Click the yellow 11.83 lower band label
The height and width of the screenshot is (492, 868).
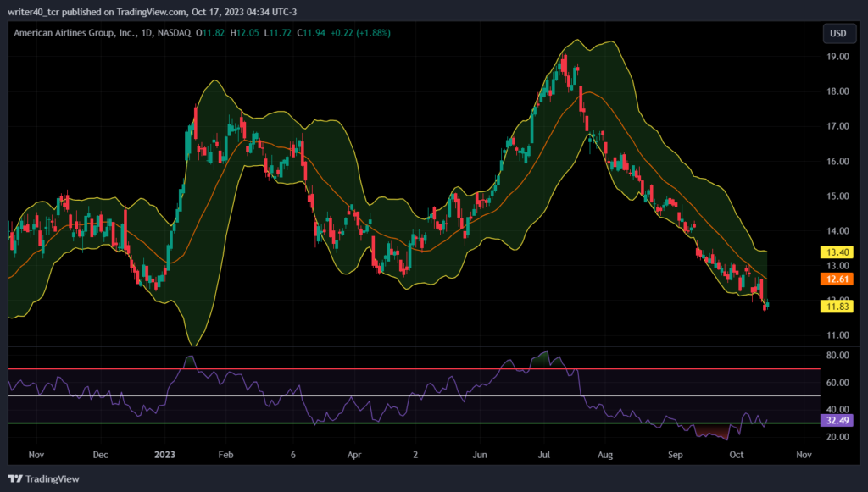point(837,307)
